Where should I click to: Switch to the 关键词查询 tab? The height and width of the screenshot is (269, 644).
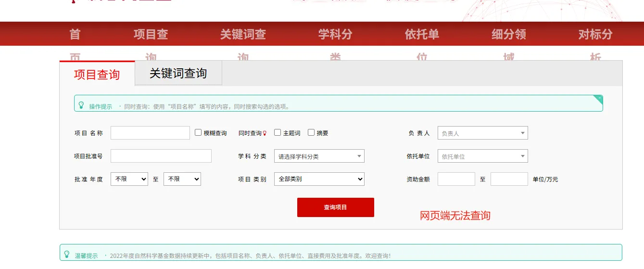coord(178,73)
